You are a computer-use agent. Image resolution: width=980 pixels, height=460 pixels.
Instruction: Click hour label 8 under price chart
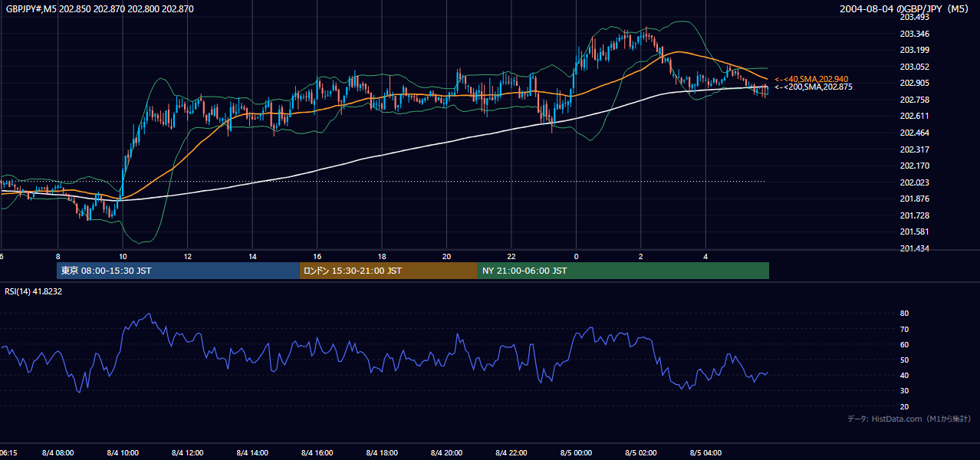[x=58, y=257]
